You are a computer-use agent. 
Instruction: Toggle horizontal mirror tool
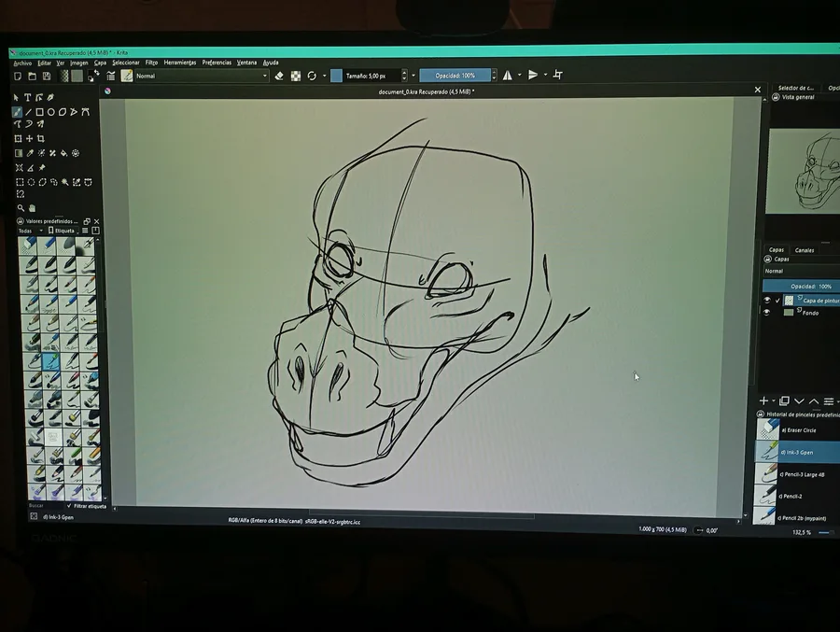pyautogui.click(x=508, y=76)
